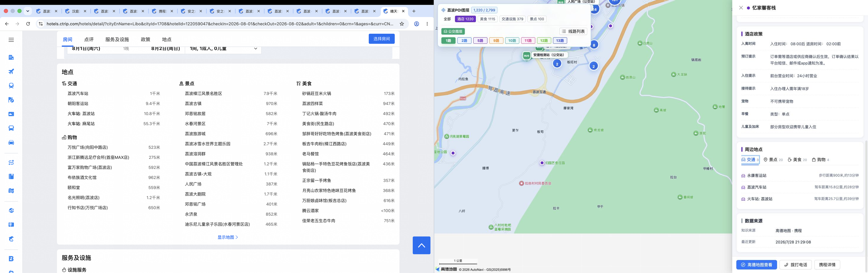View site information icon in address bar

click(40, 24)
